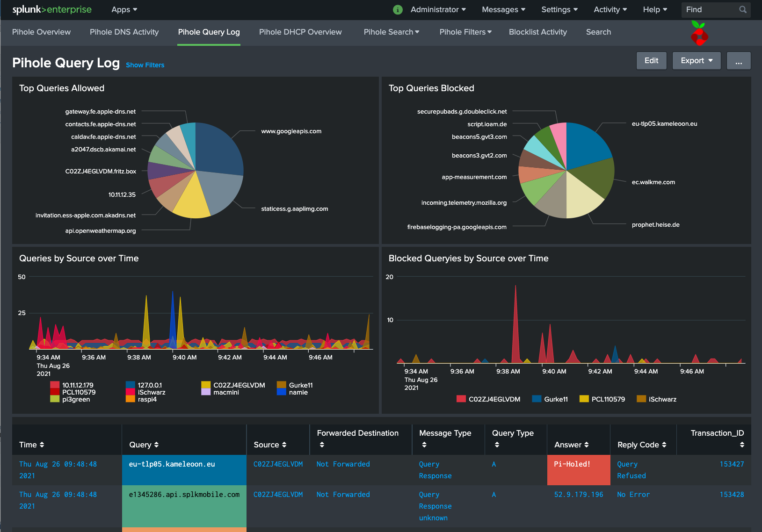Open the Search nav tab

[598, 32]
